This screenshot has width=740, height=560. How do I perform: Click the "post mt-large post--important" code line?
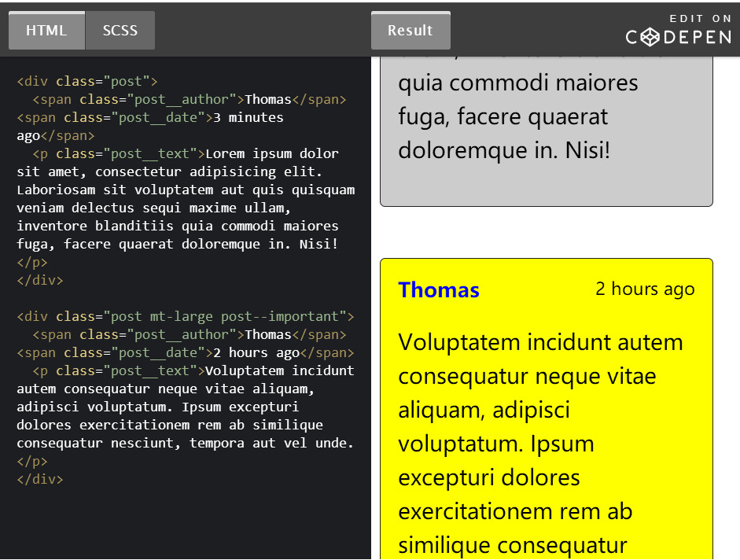185,316
